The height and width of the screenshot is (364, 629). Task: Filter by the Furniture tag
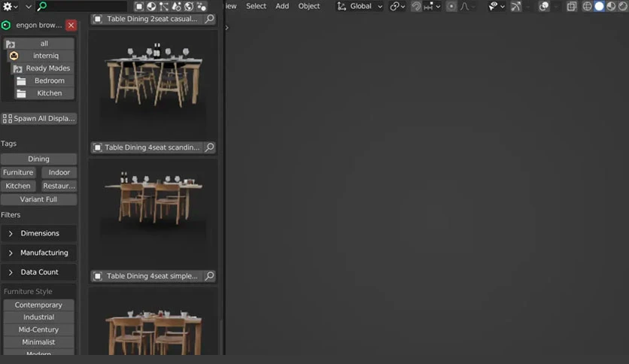click(x=18, y=172)
